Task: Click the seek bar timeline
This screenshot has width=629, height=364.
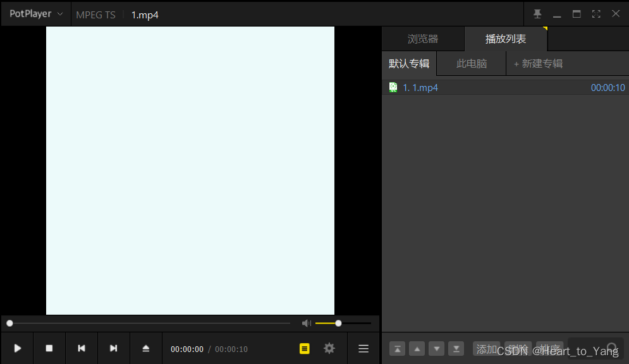Action: [x=149, y=323]
